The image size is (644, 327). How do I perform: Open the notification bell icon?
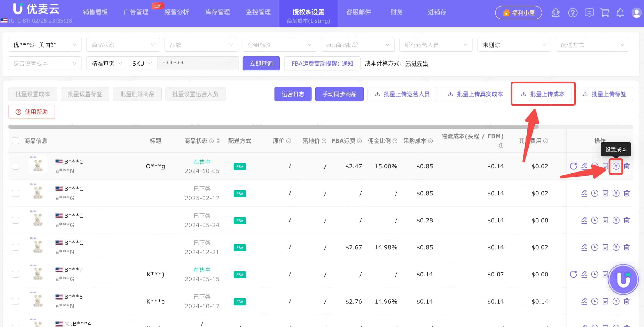pos(620,12)
